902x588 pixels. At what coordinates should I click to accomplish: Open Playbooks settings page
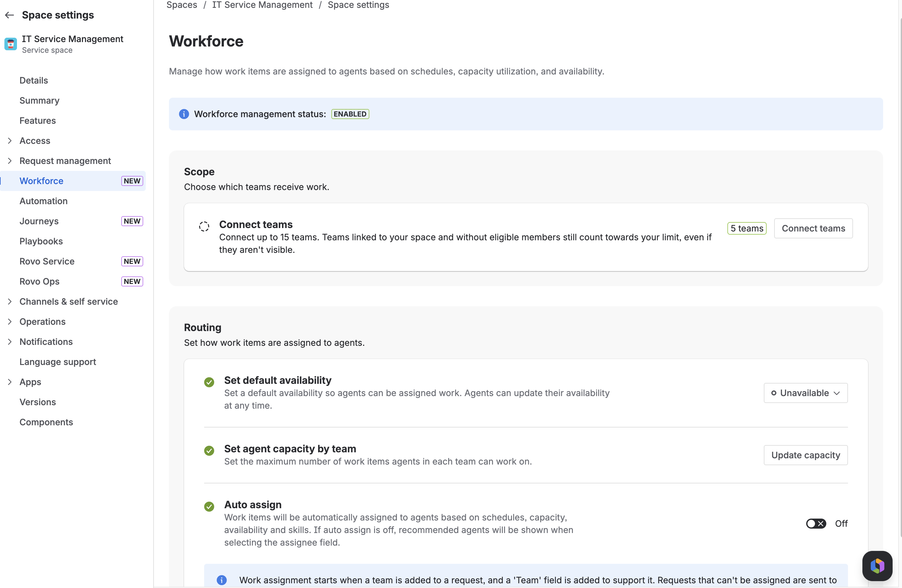tap(73, 241)
